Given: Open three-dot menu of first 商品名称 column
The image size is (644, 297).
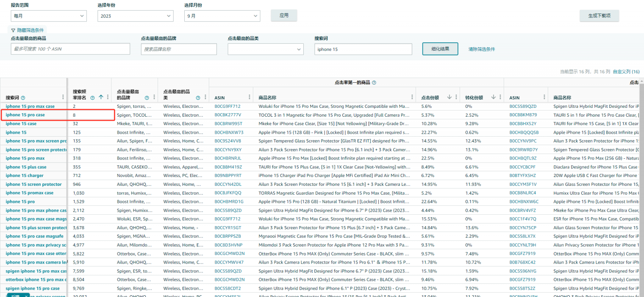Looking at the screenshot, I should click(412, 97).
